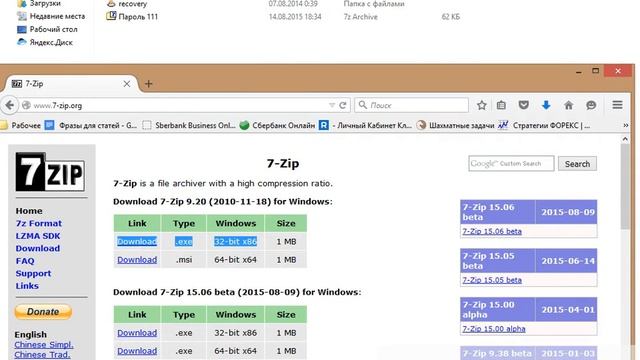Bookmark this page with the star icon
This screenshot has height=360, width=640.
point(482,105)
